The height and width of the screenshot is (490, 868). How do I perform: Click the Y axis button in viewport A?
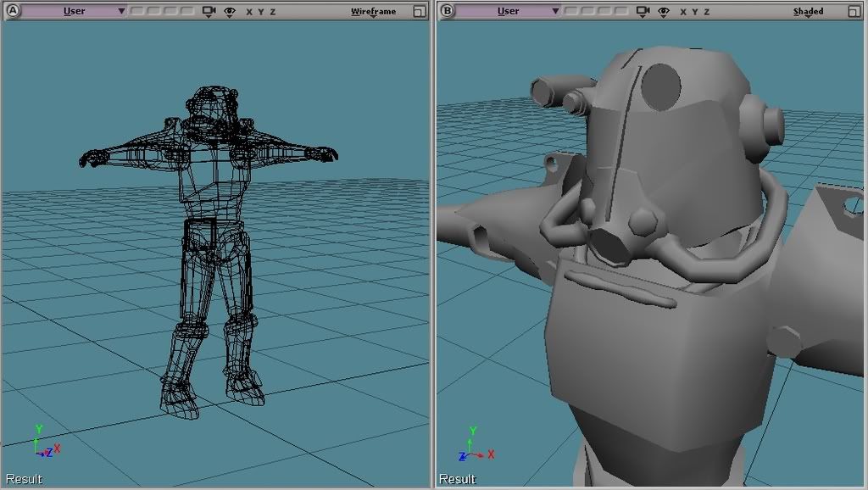[261, 12]
